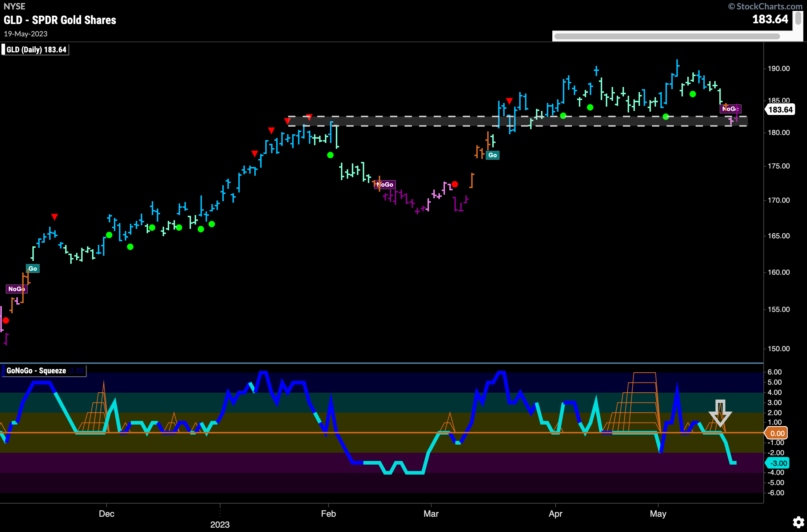Click the Feb label on the time axis
The image size is (807, 532).
click(329, 514)
